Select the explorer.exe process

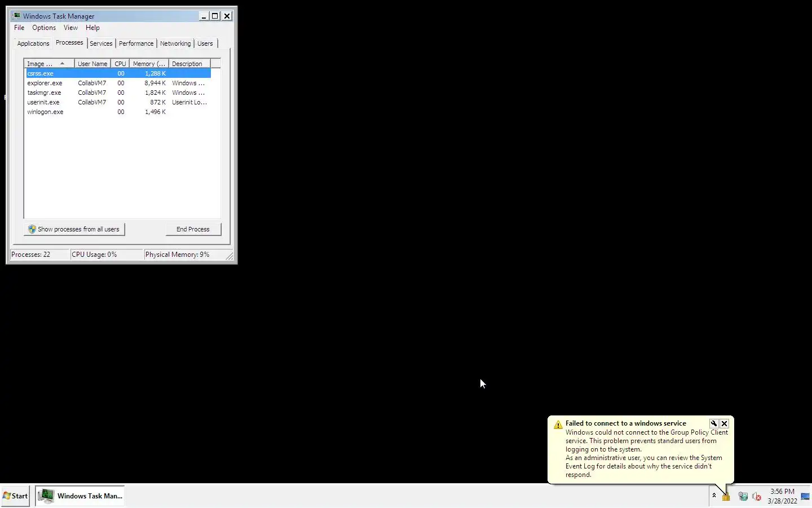coord(118,83)
